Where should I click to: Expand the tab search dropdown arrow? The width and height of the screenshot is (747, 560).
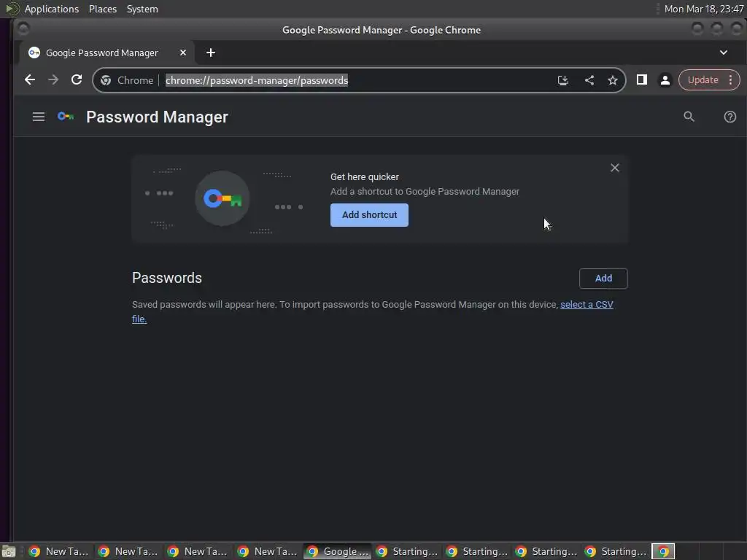pyautogui.click(x=723, y=52)
